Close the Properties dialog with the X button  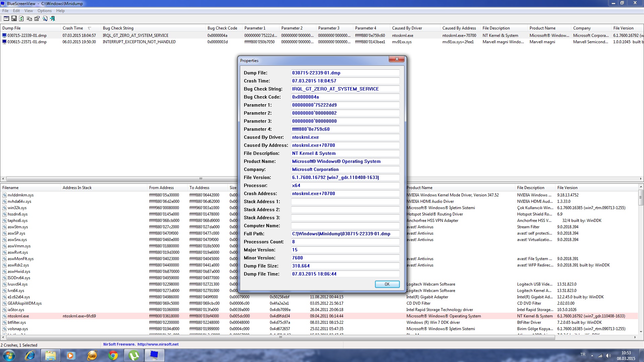[x=397, y=59]
